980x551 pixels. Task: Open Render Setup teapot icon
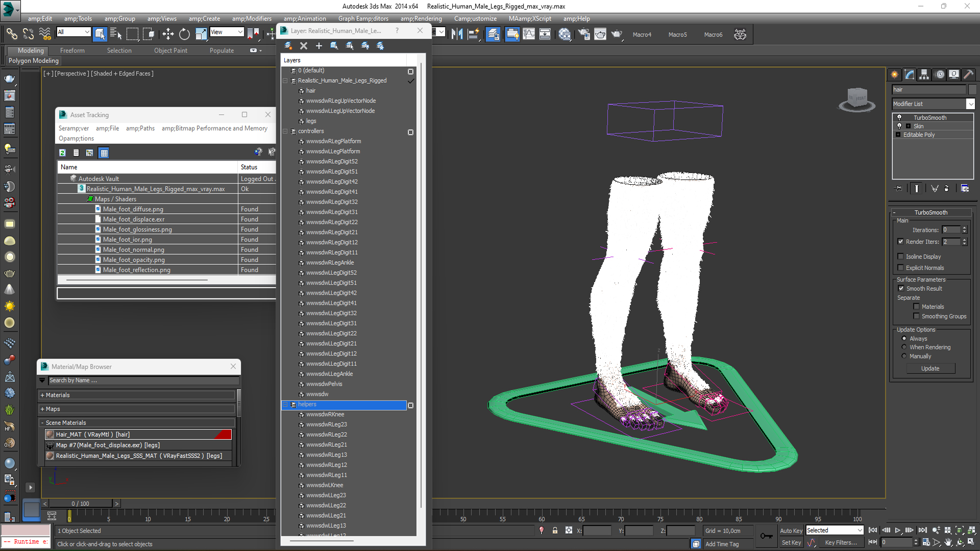(x=583, y=34)
